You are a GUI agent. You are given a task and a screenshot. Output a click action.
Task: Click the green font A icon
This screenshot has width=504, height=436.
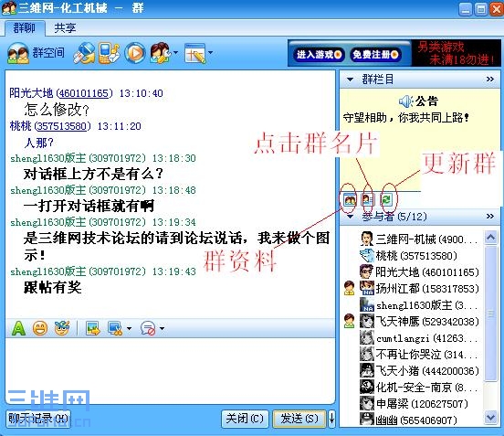coord(18,328)
